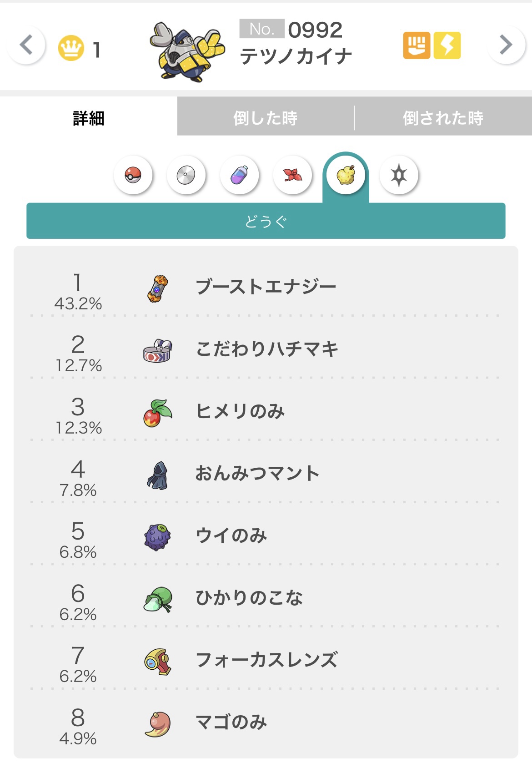
Task: Go to the previous Pokémon with left chevron
Action: (26, 45)
